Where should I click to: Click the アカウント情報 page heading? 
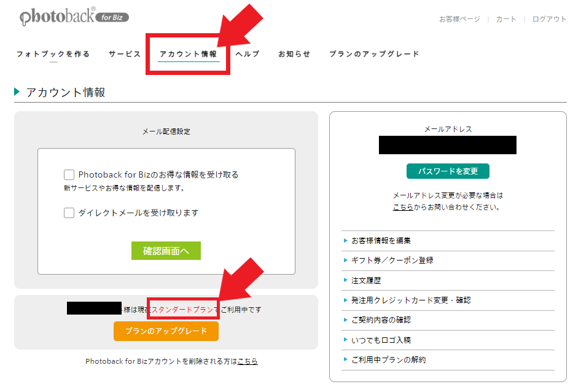66,92
